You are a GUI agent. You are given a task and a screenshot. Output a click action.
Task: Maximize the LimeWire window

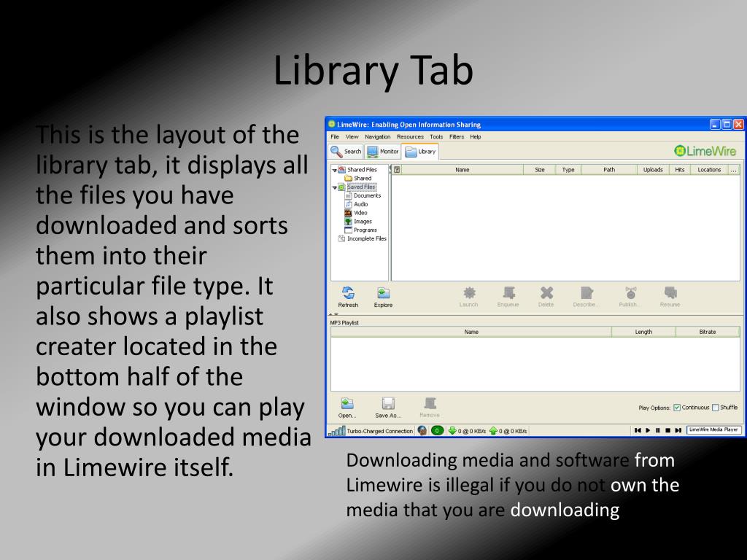click(727, 125)
